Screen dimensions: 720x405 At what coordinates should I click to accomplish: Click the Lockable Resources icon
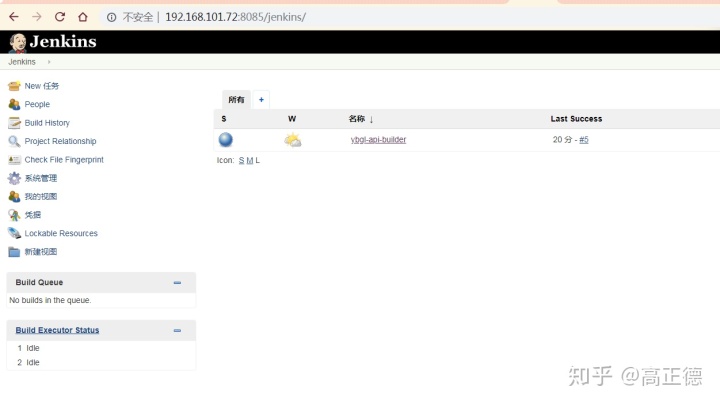pos(14,233)
